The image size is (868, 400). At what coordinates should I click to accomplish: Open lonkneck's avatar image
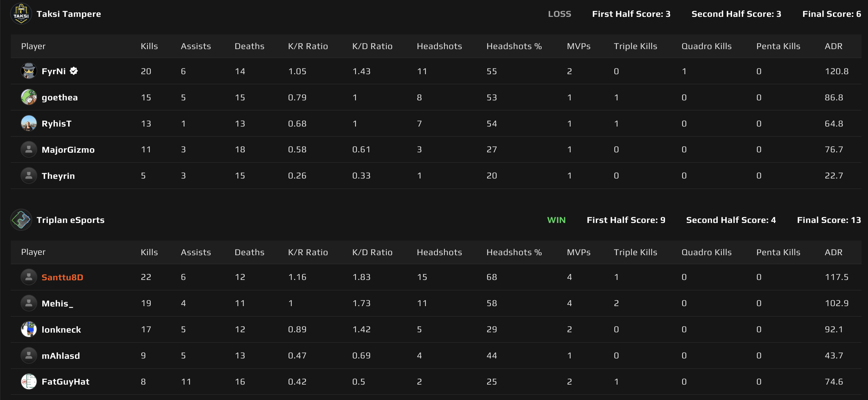29,329
